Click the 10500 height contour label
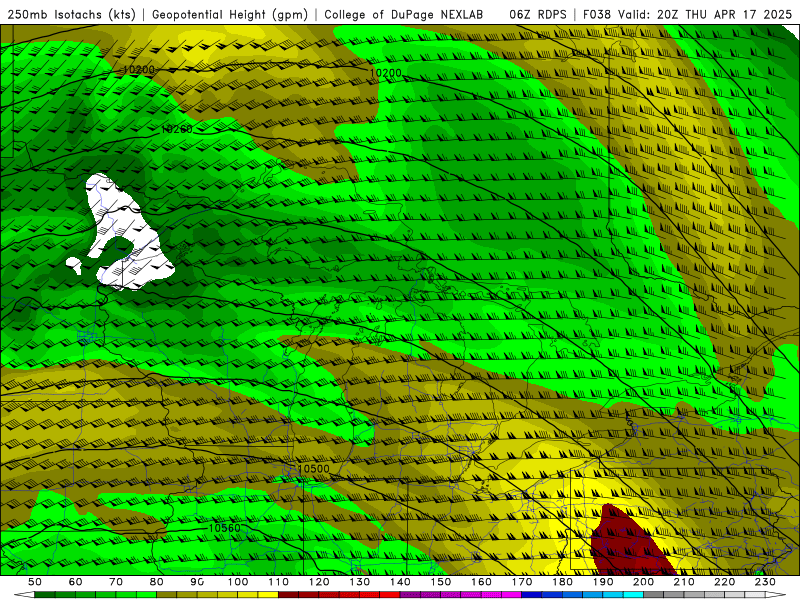800x600 pixels. pyautogui.click(x=313, y=469)
